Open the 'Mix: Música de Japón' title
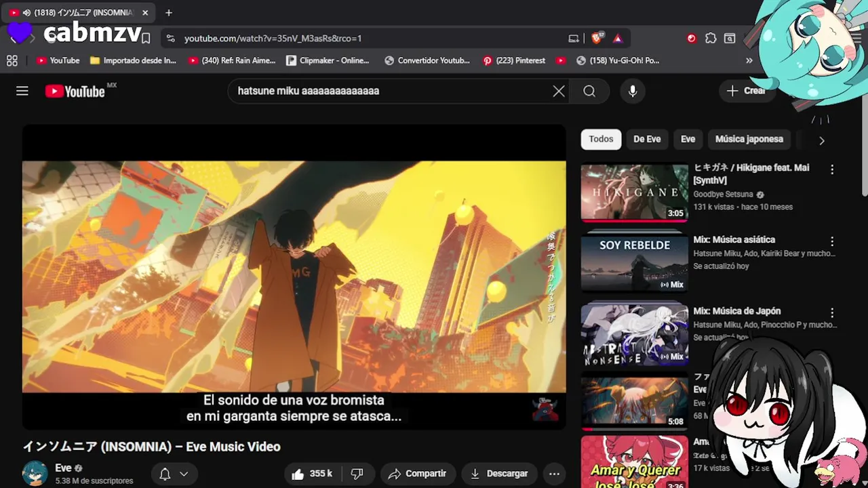The width and height of the screenshot is (868, 488). (737, 311)
